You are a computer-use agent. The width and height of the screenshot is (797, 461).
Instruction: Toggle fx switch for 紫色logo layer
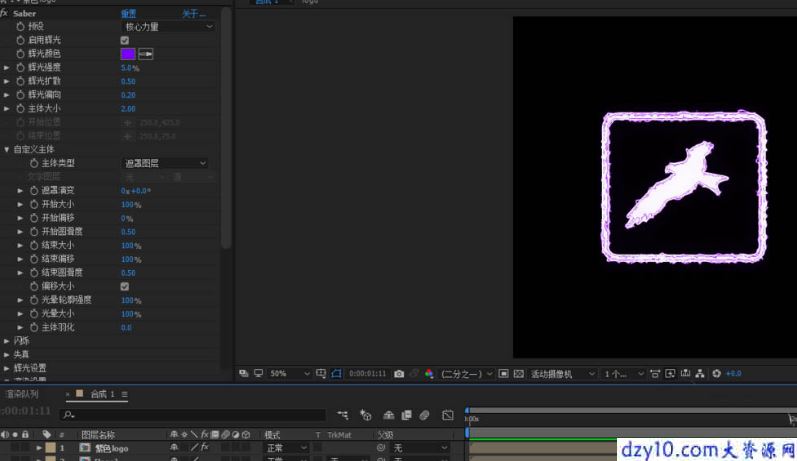(205, 447)
